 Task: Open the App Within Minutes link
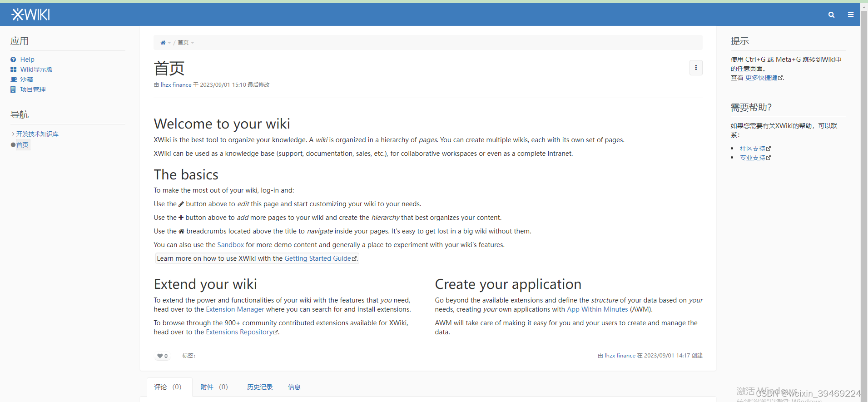597,309
